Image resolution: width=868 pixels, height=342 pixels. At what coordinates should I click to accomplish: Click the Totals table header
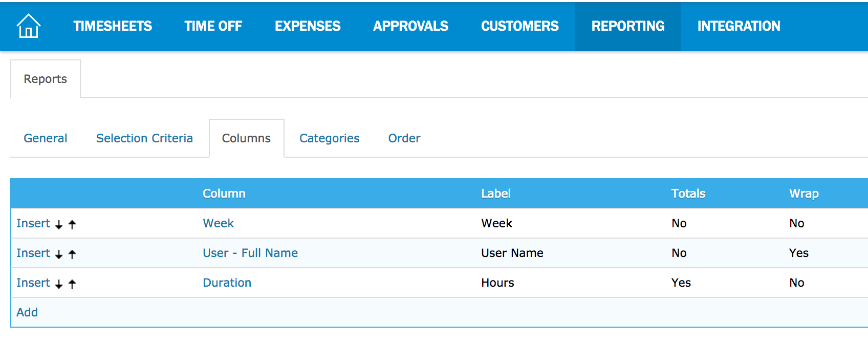pyautogui.click(x=688, y=194)
